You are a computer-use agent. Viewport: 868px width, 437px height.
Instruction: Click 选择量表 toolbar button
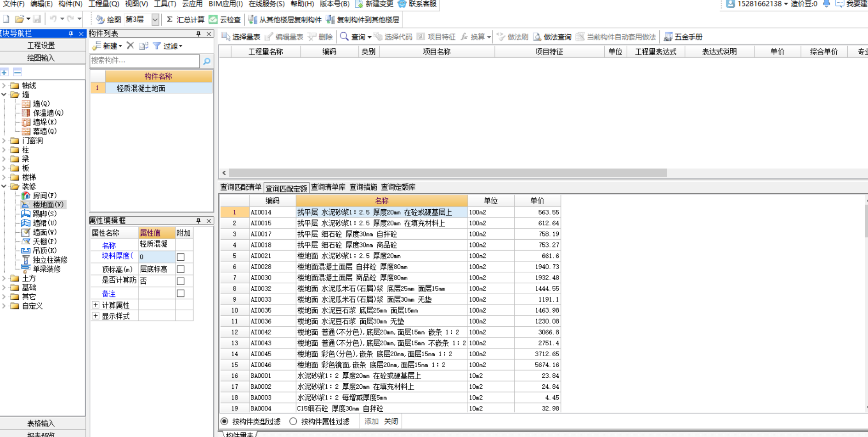pyautogui.click(x=241, y=37)
